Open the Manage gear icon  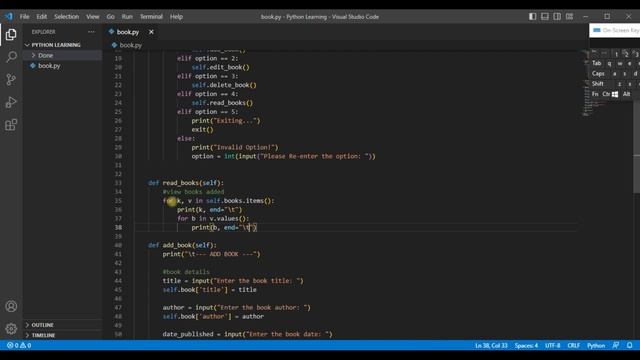coord(11,328)
